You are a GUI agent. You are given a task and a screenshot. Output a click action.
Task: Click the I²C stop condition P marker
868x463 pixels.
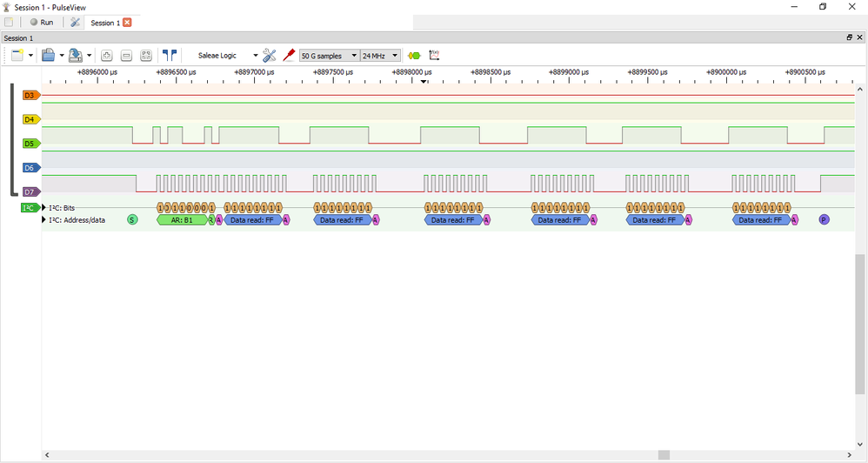pos(824,220)
